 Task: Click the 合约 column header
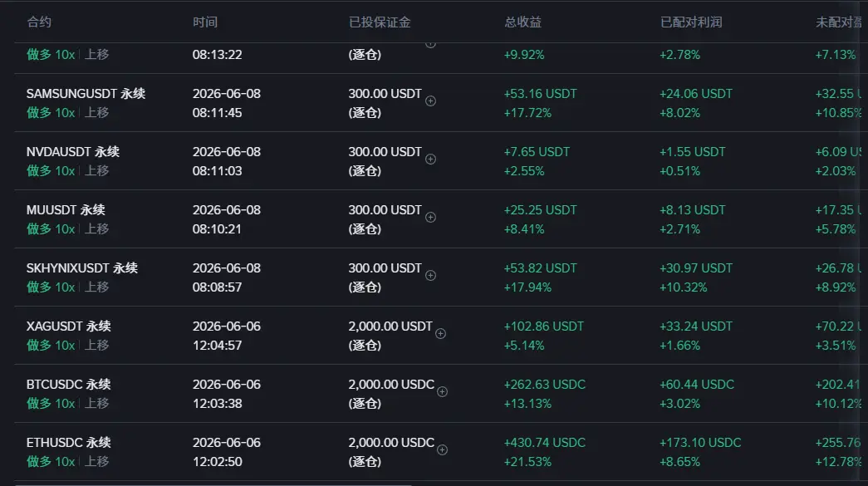click(x=39, y=22)
